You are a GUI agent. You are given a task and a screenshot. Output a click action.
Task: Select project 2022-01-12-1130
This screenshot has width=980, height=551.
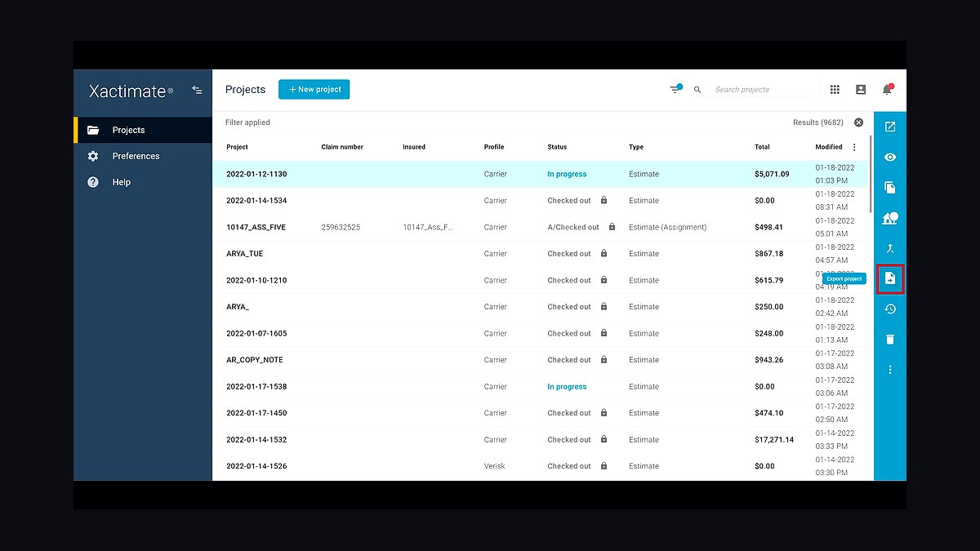(x=256, y=174)
